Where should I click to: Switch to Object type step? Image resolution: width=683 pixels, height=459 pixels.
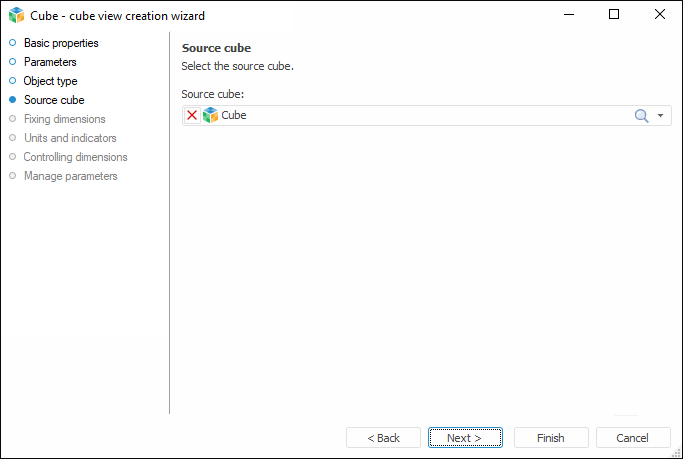point(50,81)
